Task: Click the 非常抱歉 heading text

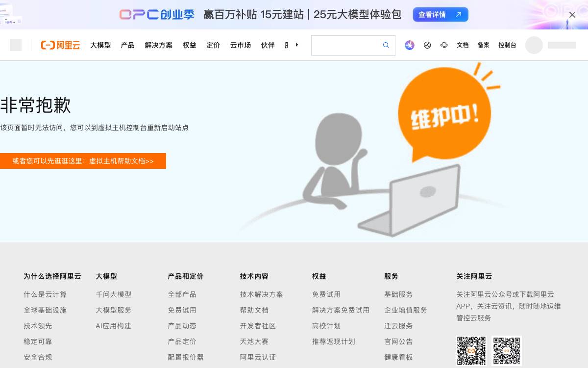Action: [x=35, y=105]
